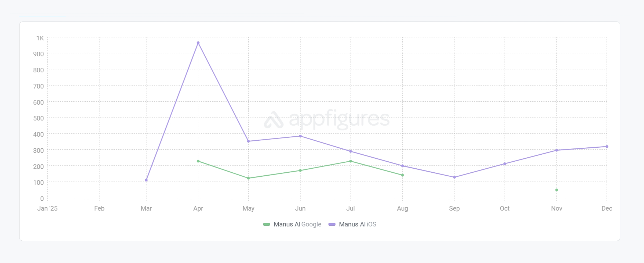Select the Google August data point
644x263 pixels.
pos(402,175)
